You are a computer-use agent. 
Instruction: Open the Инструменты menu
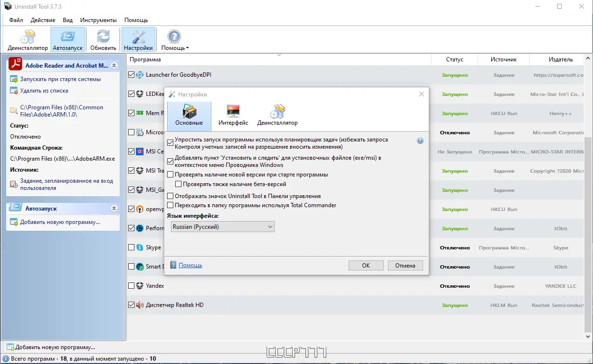[98, 20]
